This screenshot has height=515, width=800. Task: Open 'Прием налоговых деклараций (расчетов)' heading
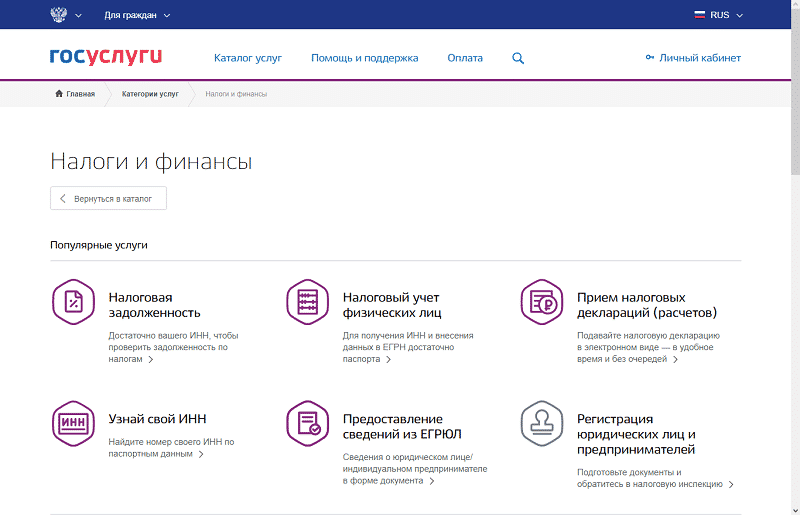pyautogui.click(x=647, y=305)
